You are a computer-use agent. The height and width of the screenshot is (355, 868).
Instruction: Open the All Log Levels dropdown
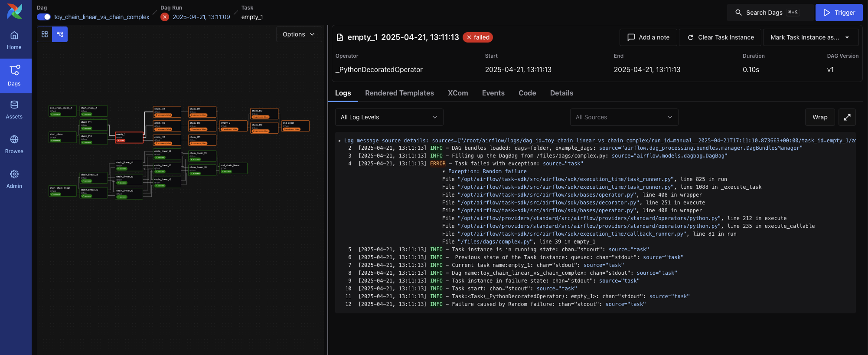coord(389,117)
